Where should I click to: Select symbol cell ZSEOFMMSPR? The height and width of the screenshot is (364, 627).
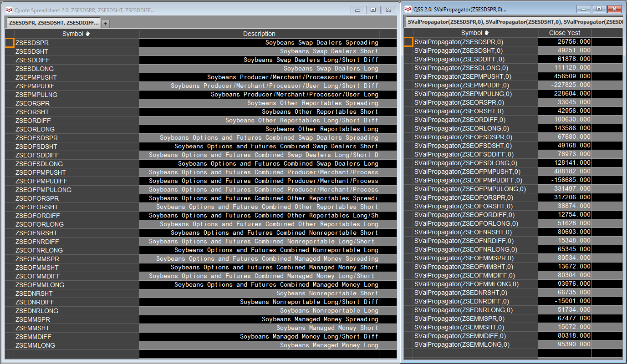tap(76, 259)
